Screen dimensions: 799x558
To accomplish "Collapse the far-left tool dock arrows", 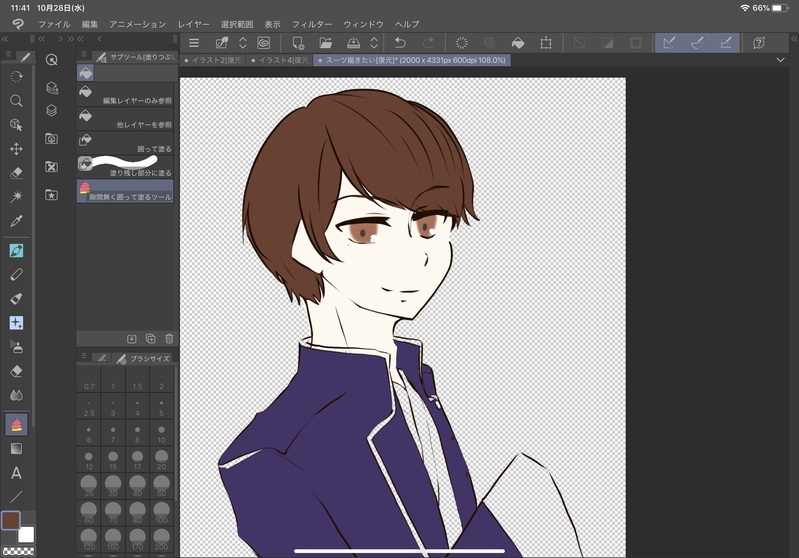I will (5, 39).
